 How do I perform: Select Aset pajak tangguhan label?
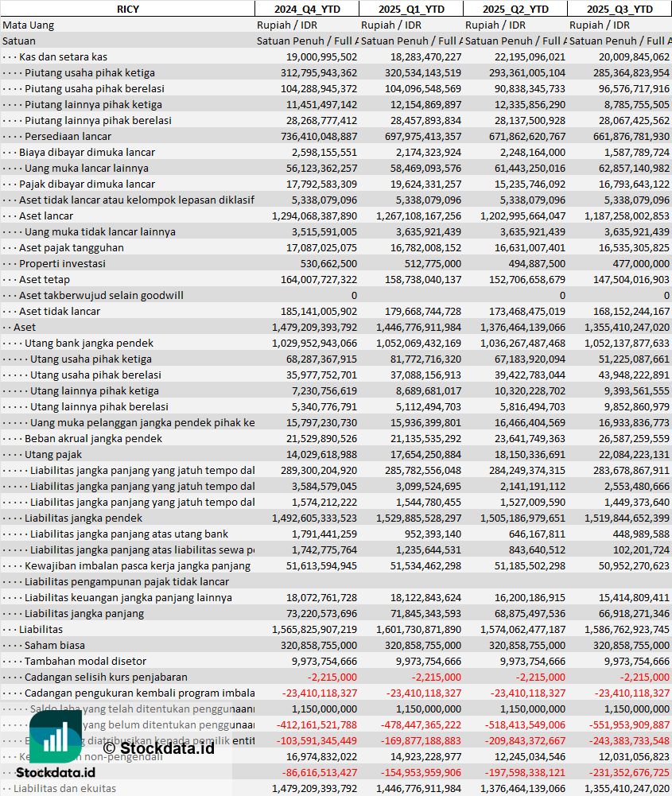point(72,248)
